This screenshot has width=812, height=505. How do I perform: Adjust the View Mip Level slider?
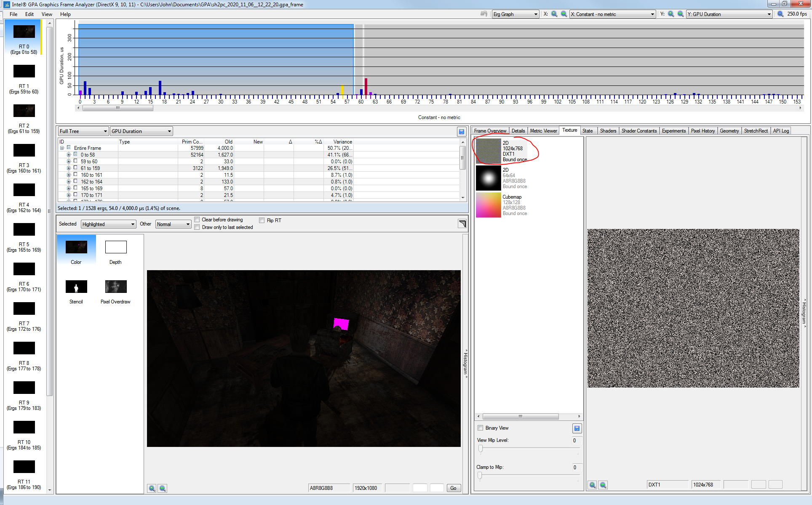click(x=481, y=449)
